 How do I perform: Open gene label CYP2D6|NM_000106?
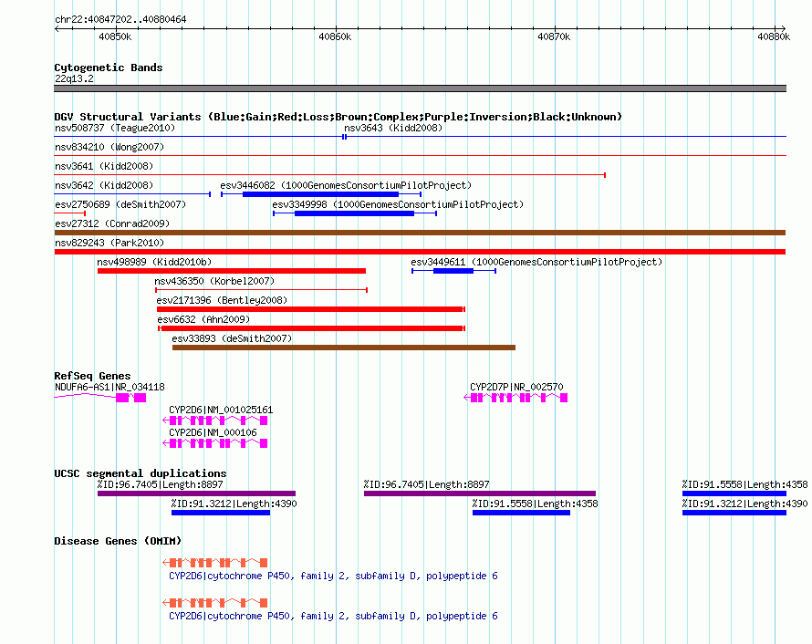[x=213, y=432]
